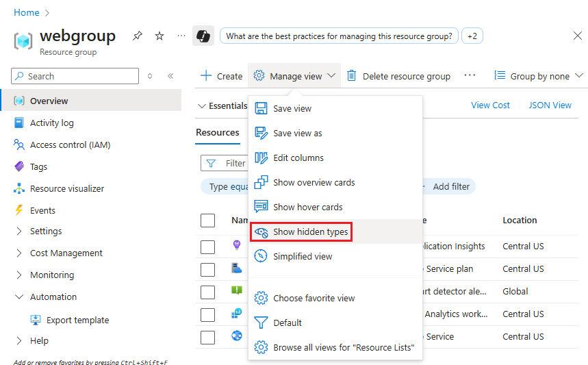The image size is (588, 365).
Task: Collapse the sidebar with the double chevron
Action: tap(170, 76)
